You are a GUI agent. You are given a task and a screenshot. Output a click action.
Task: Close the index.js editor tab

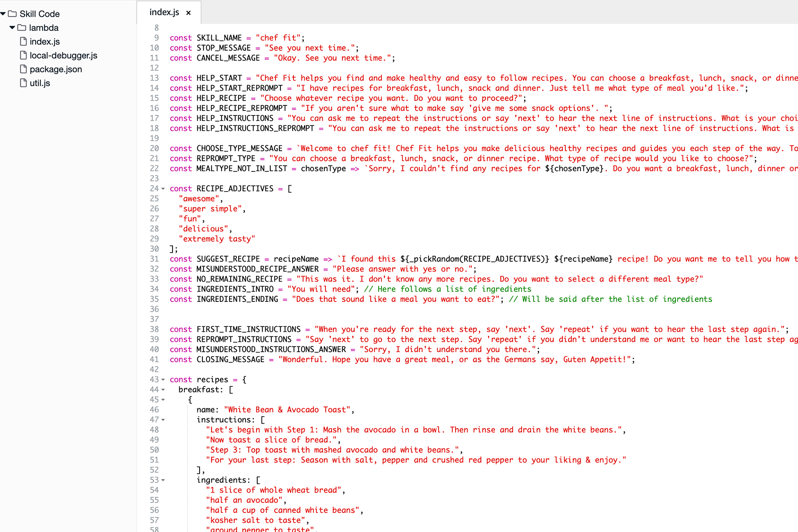(189, 13)
